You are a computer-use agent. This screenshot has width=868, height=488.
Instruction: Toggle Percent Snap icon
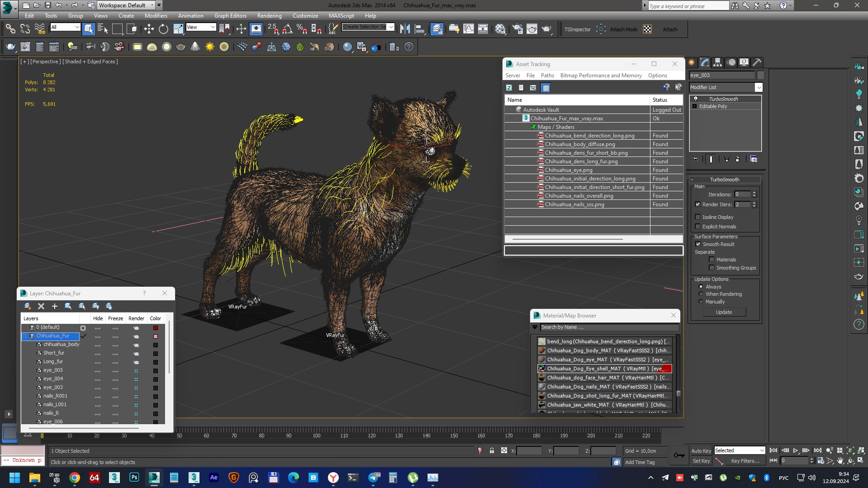[302, 29]
